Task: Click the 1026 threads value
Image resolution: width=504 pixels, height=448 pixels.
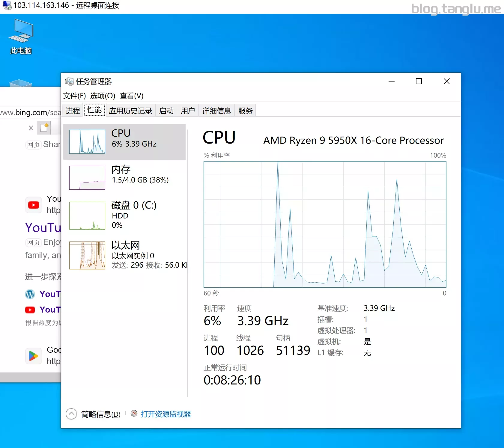Action: (x=250, y=351)
